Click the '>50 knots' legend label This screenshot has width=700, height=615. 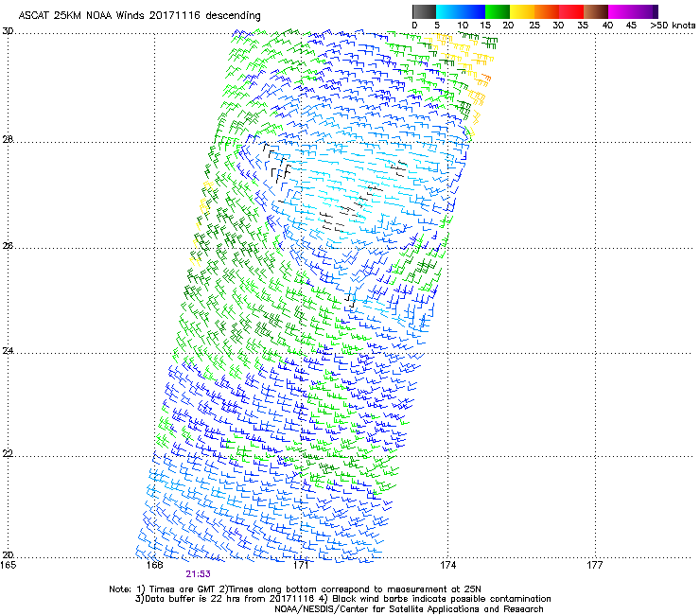click(673, 26)
